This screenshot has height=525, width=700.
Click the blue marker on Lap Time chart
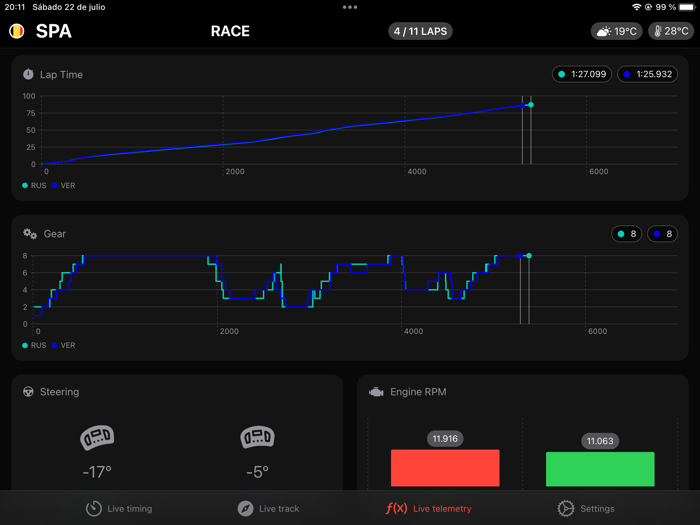pyautogui.click(x=522, y=106)
